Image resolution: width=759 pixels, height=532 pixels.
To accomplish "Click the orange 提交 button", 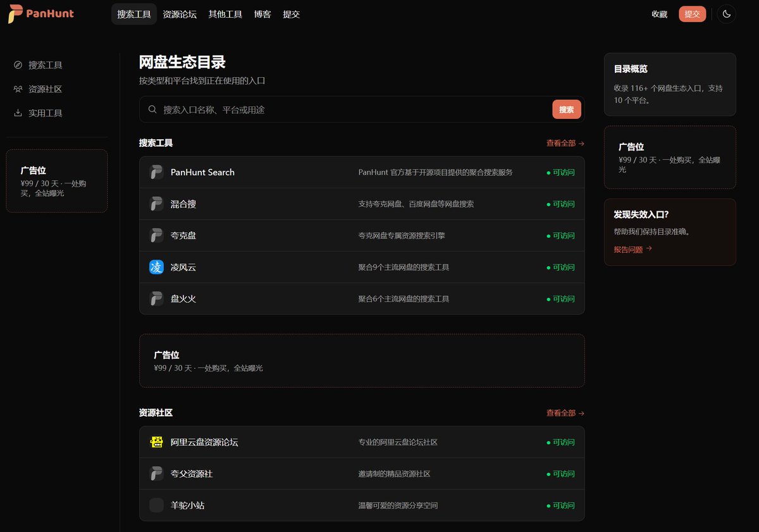I will [693, 14].
